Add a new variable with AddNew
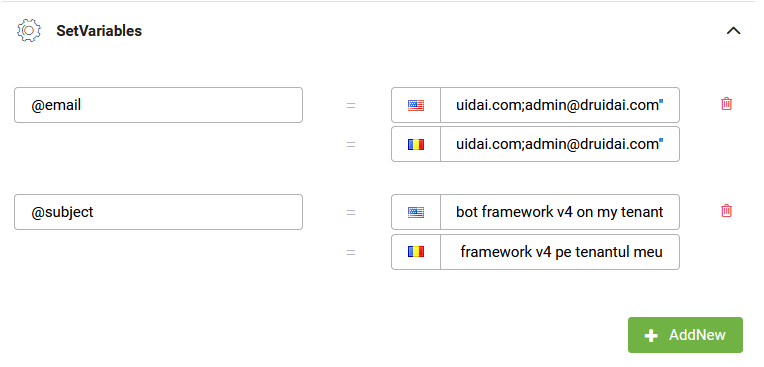The height and width of the screenshot is (367, 764). click(685, 335)
